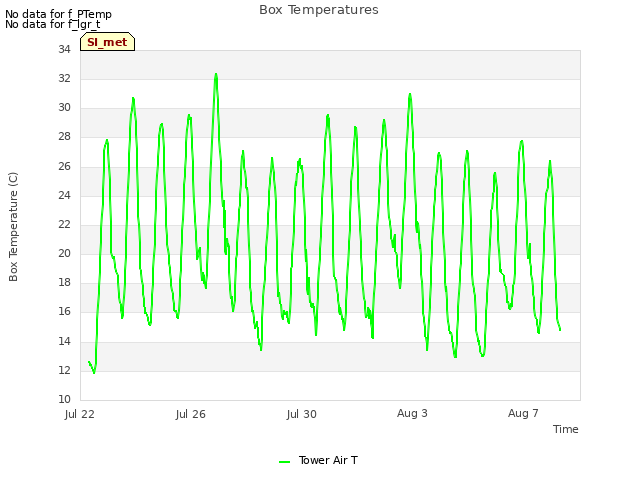Click the 16 y-axis tick label
The image size is (640, 480).
coord(64,311)
